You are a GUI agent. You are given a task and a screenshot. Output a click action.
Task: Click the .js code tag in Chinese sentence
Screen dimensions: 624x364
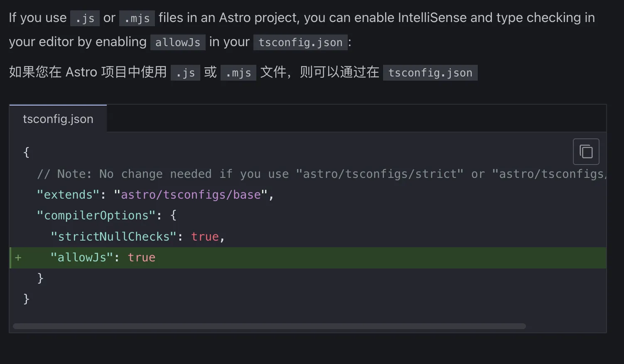(x=185, y=73)
